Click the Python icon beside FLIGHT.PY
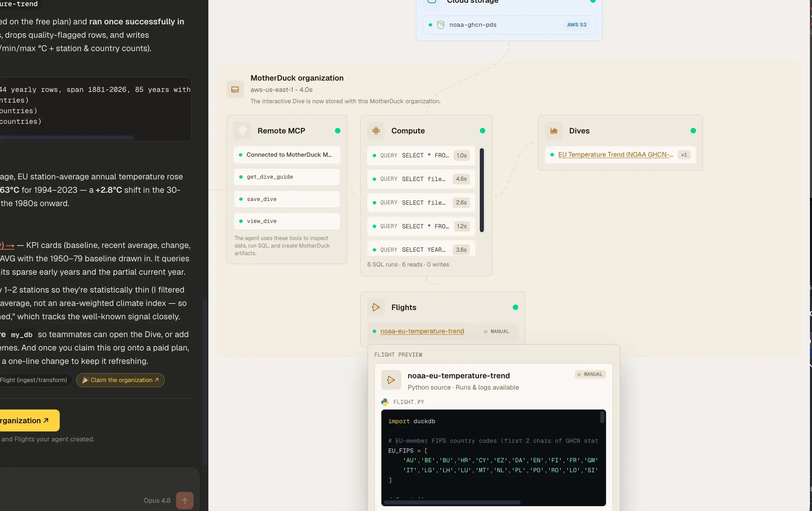812x511 pixels. (385, 402)
